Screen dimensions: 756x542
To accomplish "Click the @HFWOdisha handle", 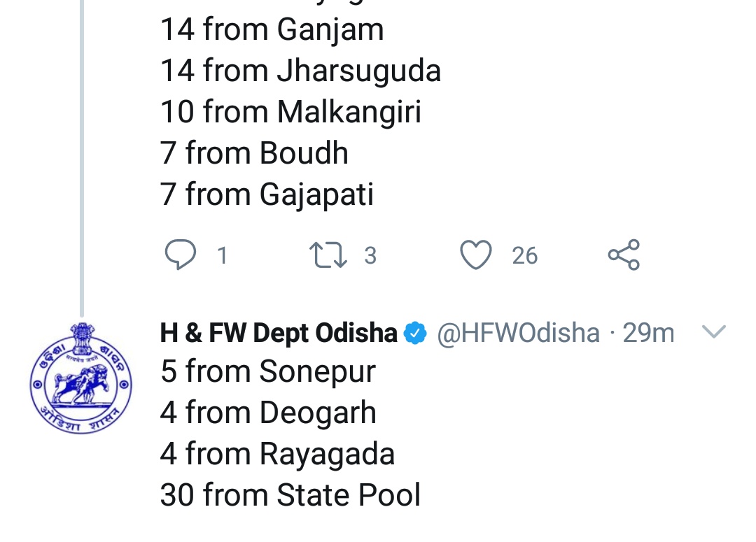I will tap(518, 334).
